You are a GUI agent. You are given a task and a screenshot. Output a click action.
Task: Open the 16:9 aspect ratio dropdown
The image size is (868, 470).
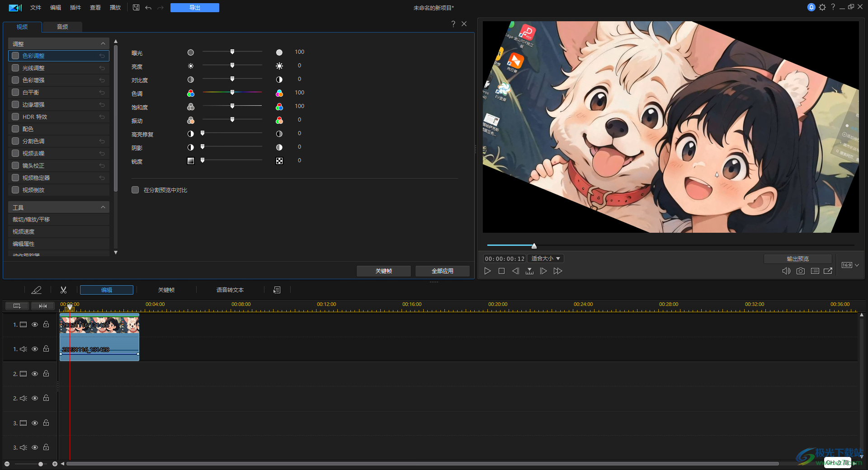tap(850, 265)
